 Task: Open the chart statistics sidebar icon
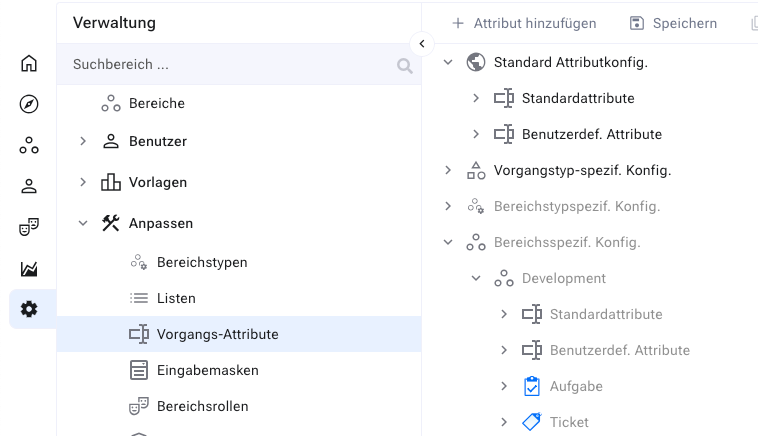tap(29, 269)
